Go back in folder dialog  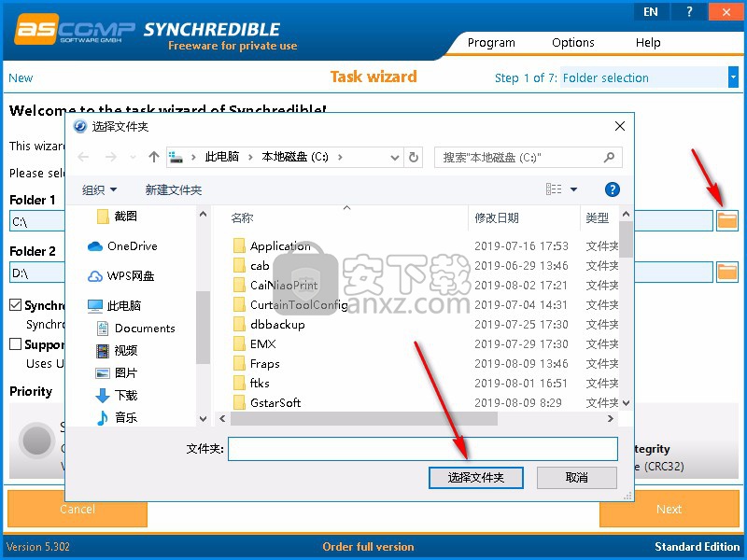point(83,157)
